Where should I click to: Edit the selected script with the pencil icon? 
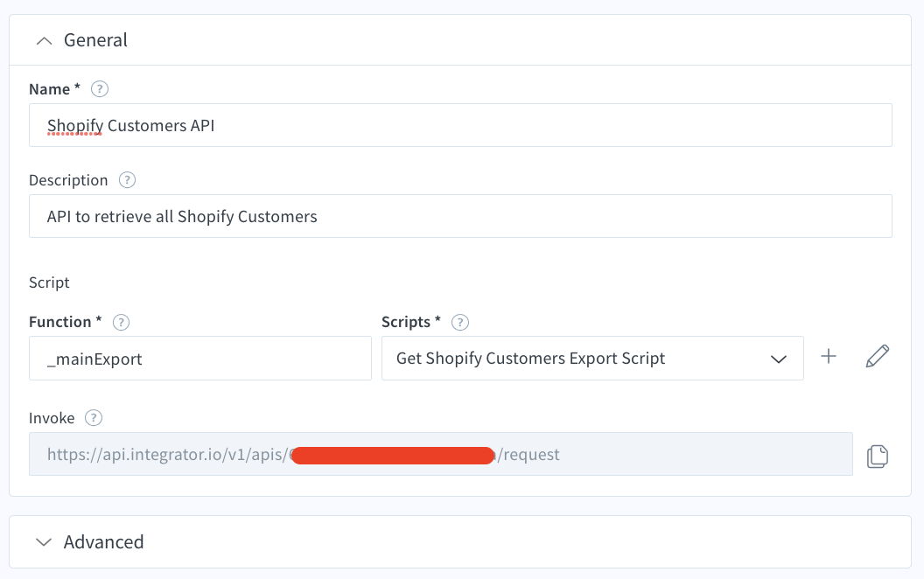click(x=877, y=356)
